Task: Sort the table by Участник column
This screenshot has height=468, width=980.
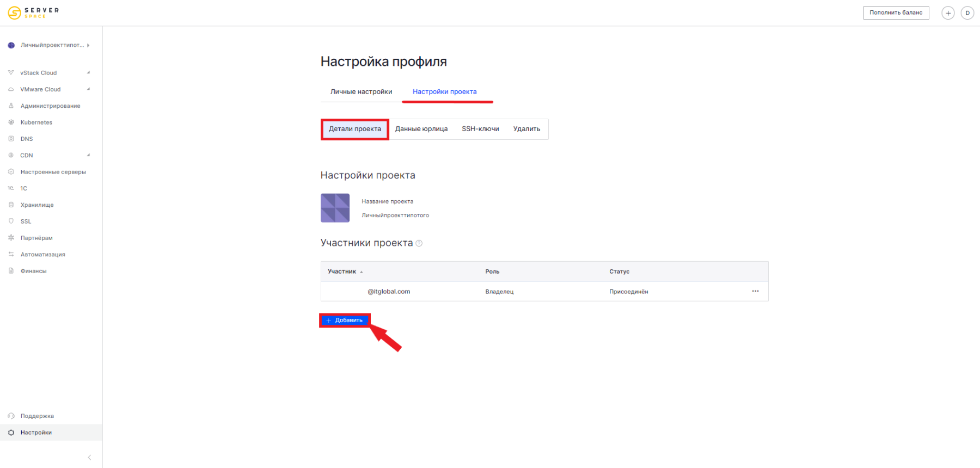Action: (345, 272)
